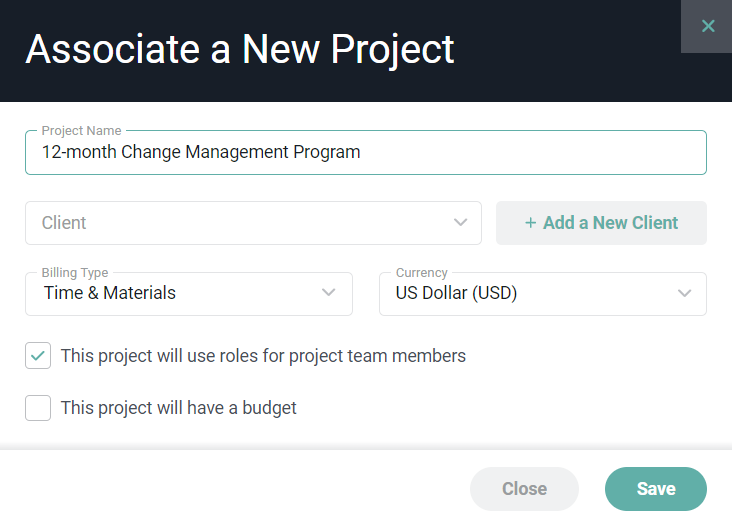732x526 pixels.
Task: Click the label "This project will have a budget"
Action: 178,408
